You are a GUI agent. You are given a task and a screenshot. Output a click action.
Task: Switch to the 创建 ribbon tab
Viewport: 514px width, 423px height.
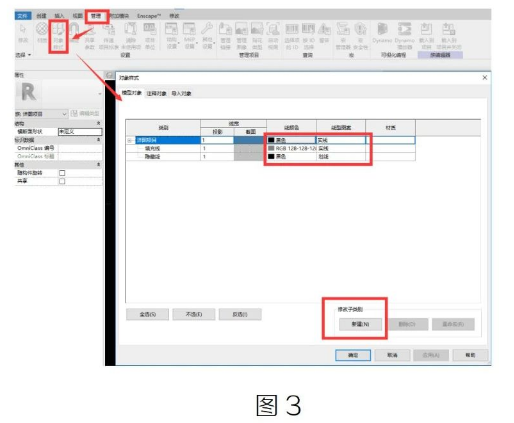[x=41, y=16]
